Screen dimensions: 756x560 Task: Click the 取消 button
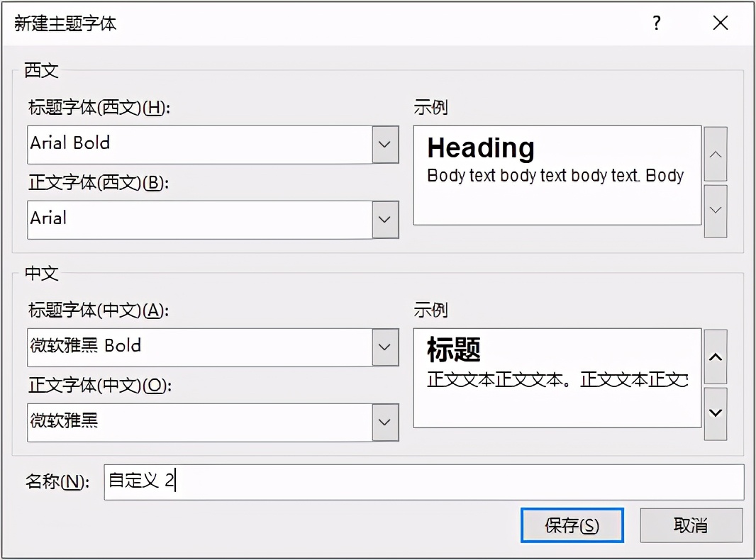point(691,525)
